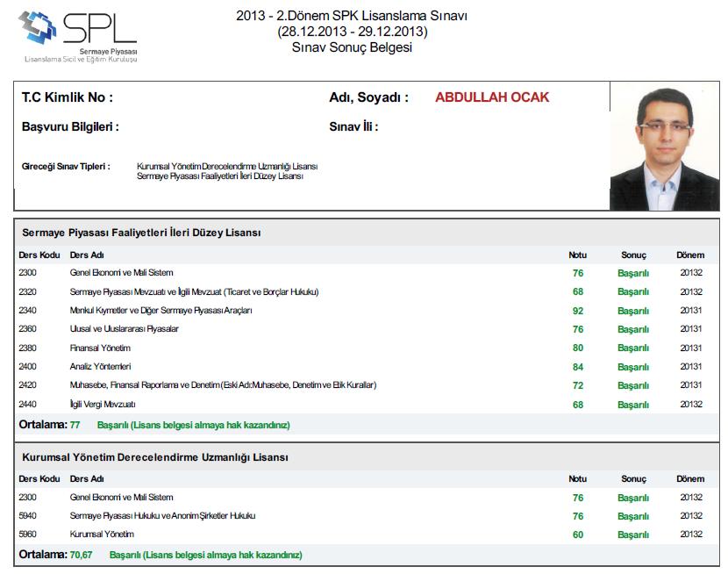The width and height of the screenshot is (728, 574).
Task: Click period 20132 in course 5940 row
Action: (x=691, y=515)
